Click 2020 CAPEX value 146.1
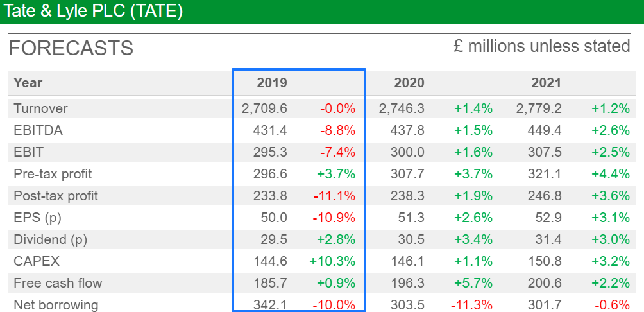644x312 pixels. [x=407, y=261]
